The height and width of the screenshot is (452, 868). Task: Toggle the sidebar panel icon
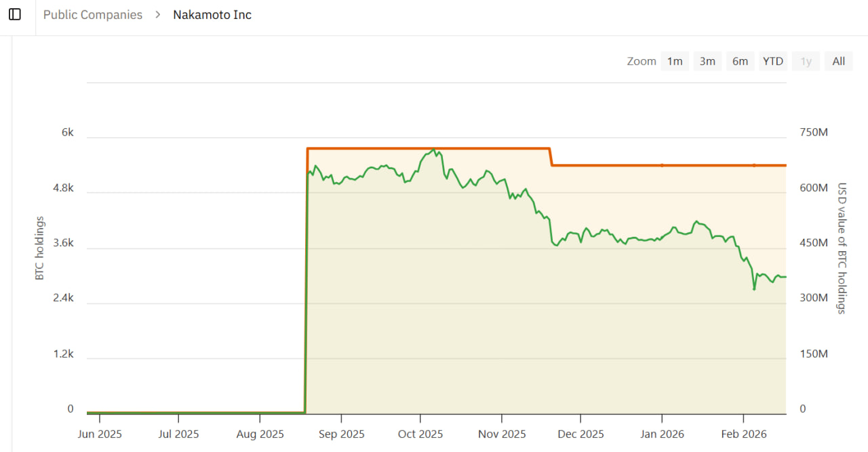point(15,14)
